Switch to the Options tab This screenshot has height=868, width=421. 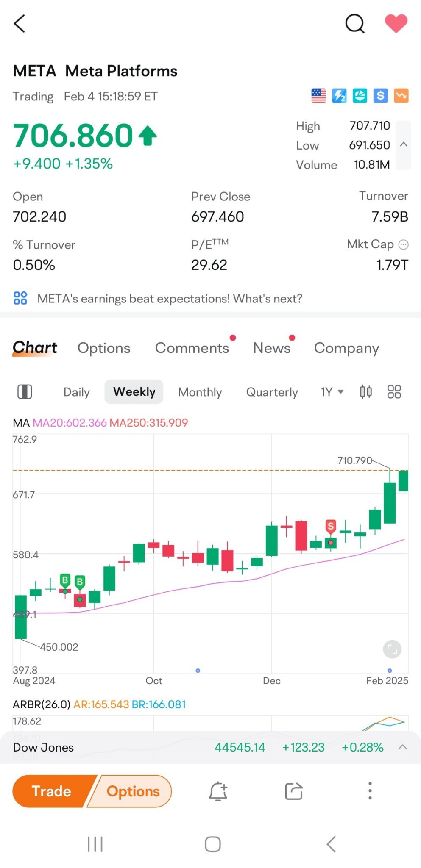(104, 348)
